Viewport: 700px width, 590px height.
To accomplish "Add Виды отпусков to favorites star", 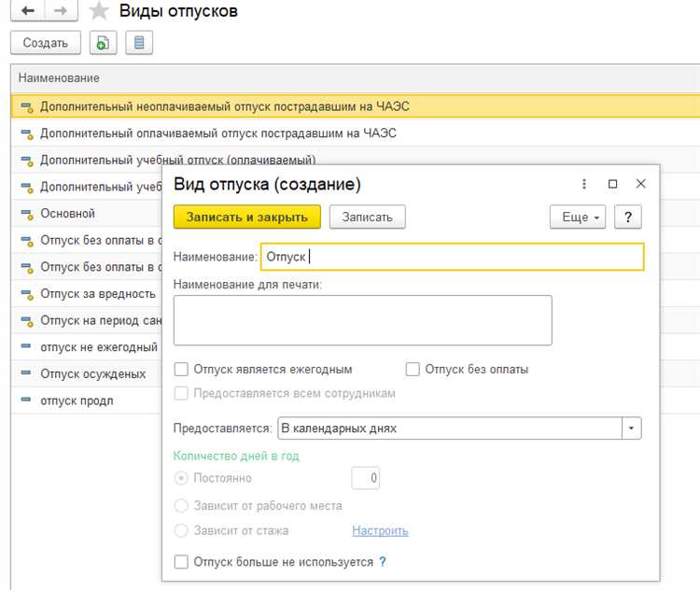I will 98,11.
